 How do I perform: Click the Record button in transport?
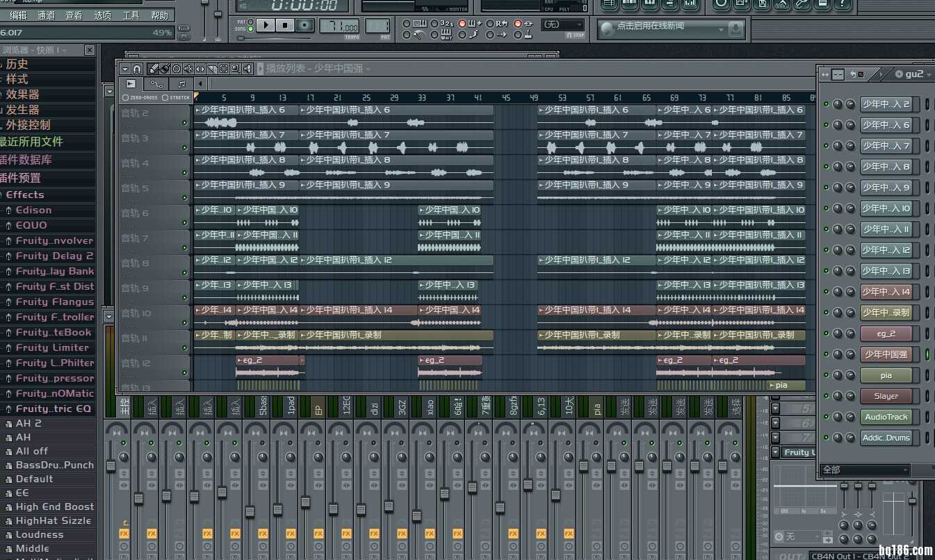pyautogui.click(x=304, y=25)
